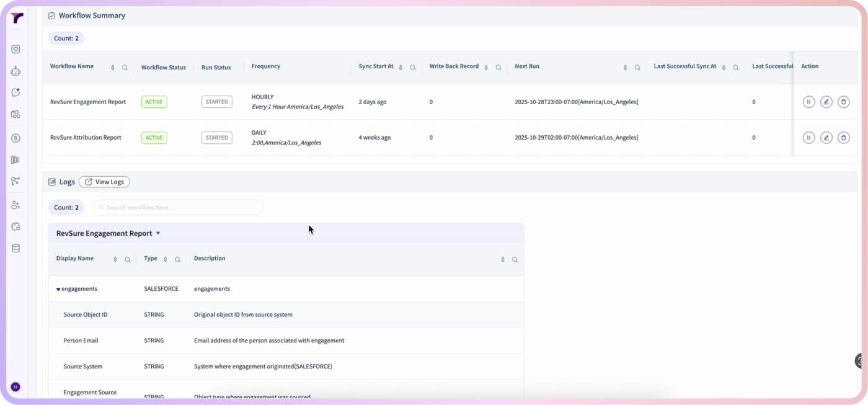Click Count: 2 badge in Workflow Summary
The image size is (868, 405).
coord(66,38)
